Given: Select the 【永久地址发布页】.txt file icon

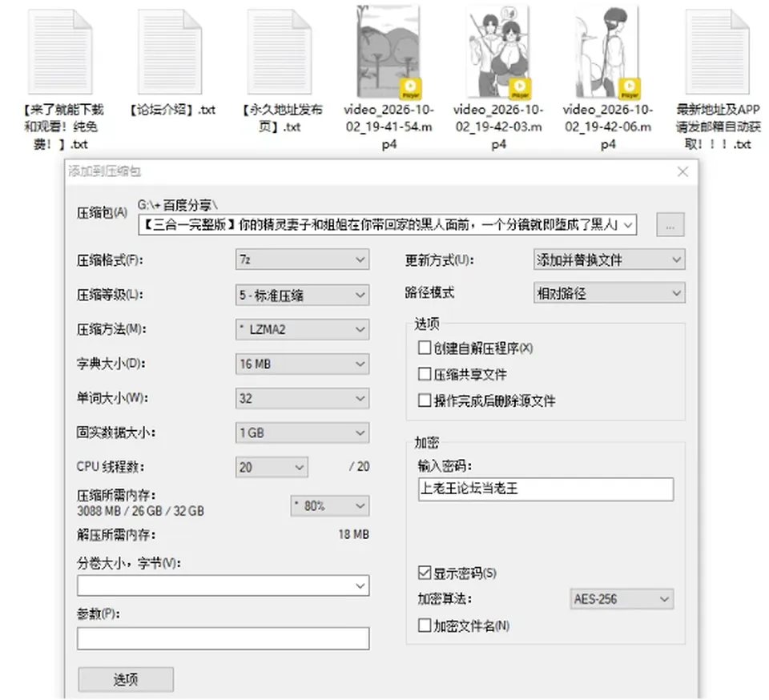Looking at the screenshot, I should (x=280, y=52).
